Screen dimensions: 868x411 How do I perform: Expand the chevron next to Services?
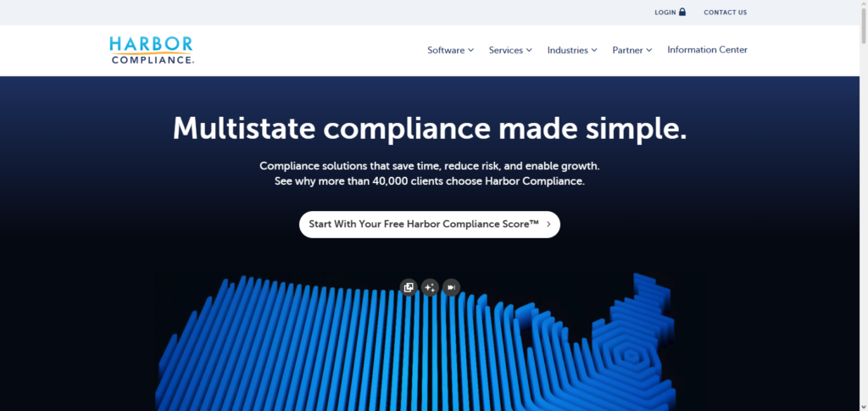pos(529,50)
